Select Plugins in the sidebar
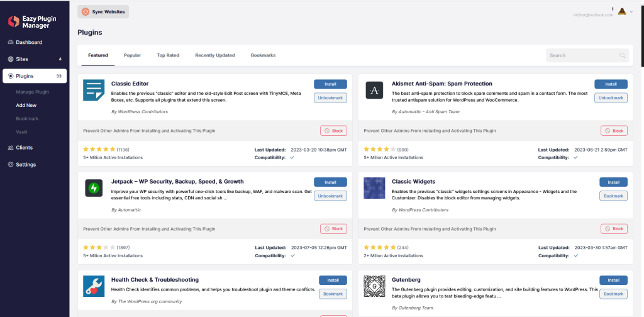644x317 pixels. coord(35,76)
